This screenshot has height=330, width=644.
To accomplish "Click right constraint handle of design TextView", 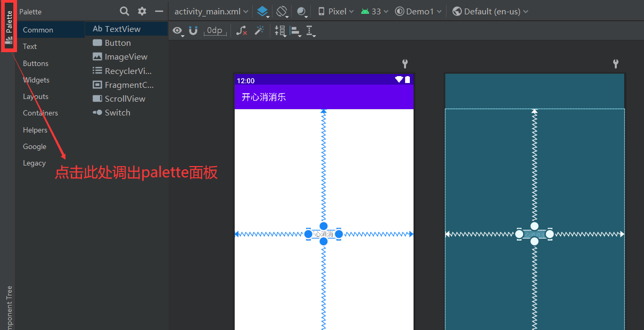I will 339,234.
